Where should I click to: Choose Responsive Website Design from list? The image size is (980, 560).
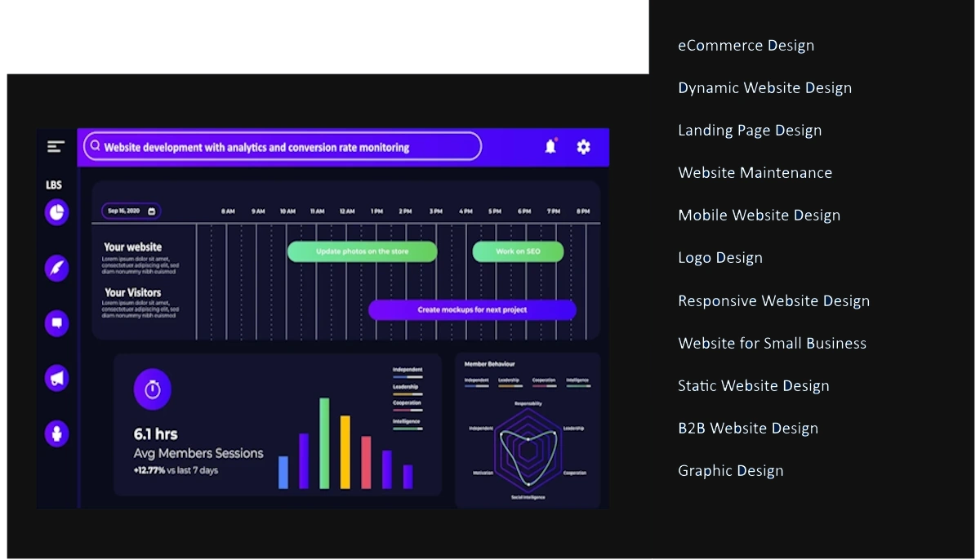[x=773, y=301]
